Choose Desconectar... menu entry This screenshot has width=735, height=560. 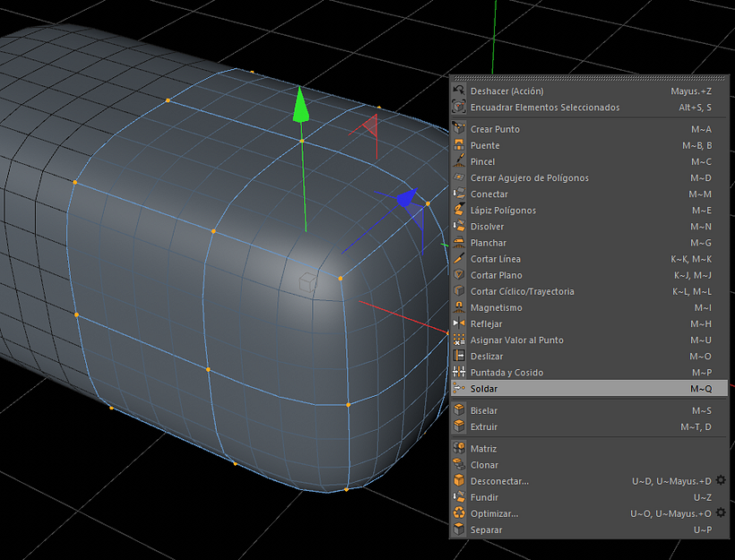coord(589,481)
